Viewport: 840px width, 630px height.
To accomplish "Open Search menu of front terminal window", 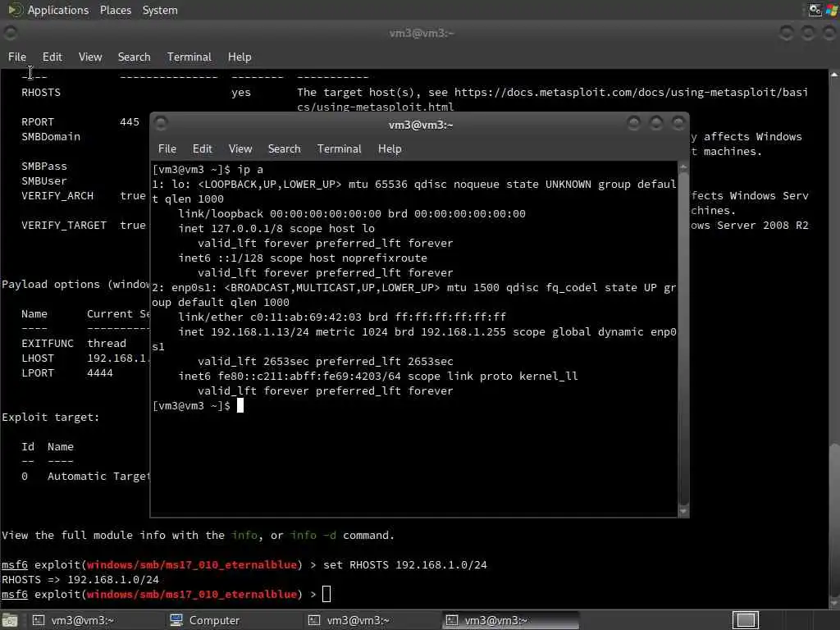I will pyautogui.click(x=284, y=149).
